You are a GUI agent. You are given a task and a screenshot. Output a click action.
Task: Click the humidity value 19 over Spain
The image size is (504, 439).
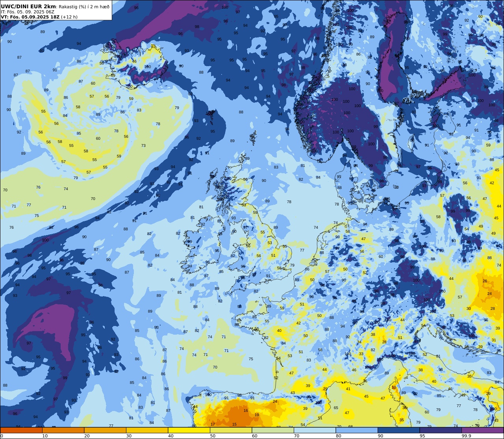(257, 415)
